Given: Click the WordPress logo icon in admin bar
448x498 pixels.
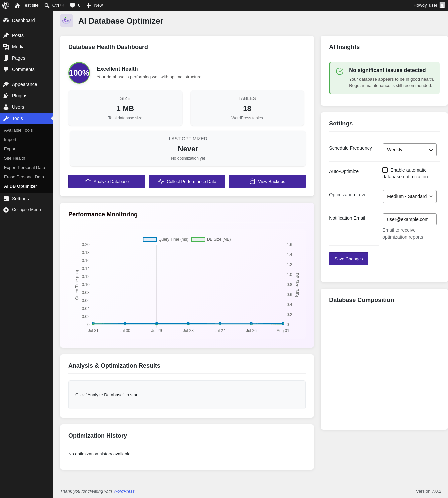Looking at the screenshot, I should click(6, 5).
